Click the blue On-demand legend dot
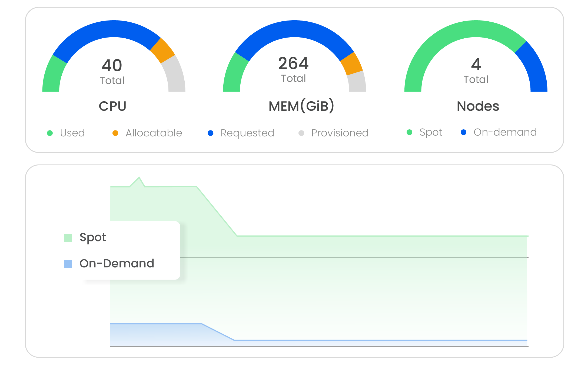Screen dimensions: 588x366 pyautogui.click(x=463, y=132)
